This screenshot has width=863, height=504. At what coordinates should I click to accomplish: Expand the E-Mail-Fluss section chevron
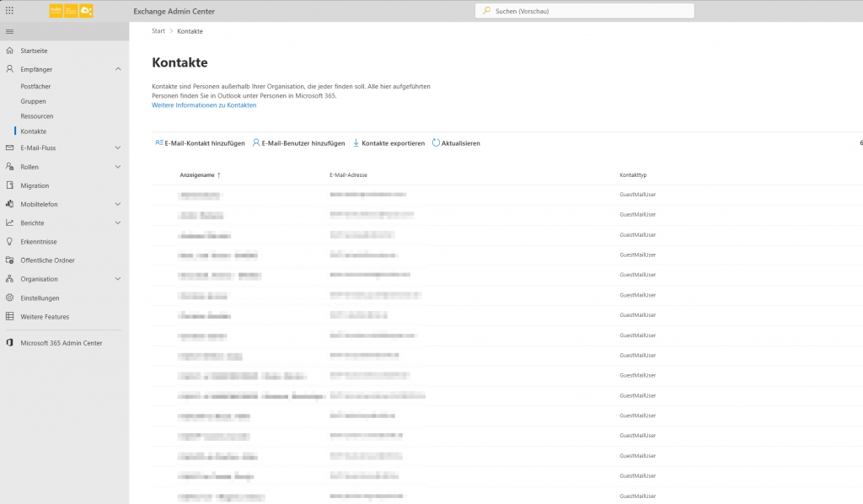click(x=118, y=148)
